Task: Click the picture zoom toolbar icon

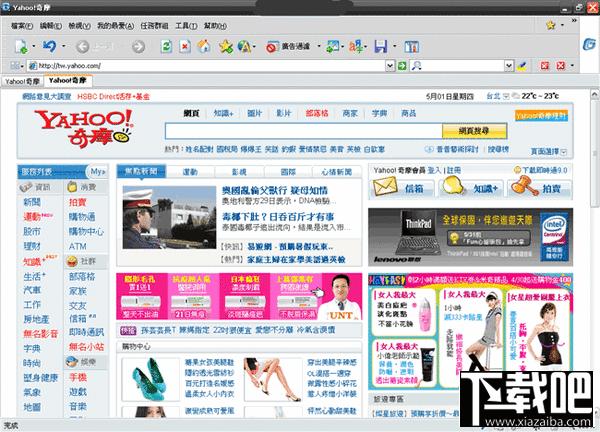Action: [x=332, y=47]
